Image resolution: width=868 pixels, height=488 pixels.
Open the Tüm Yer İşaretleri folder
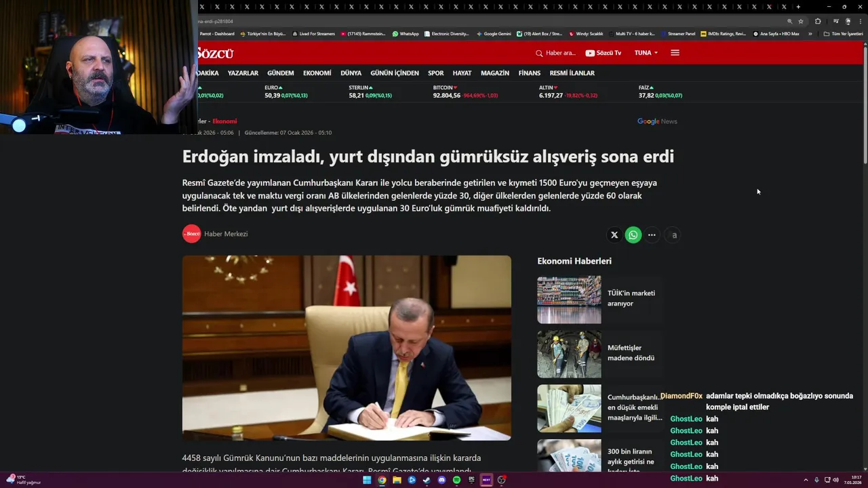coord(843,33)
